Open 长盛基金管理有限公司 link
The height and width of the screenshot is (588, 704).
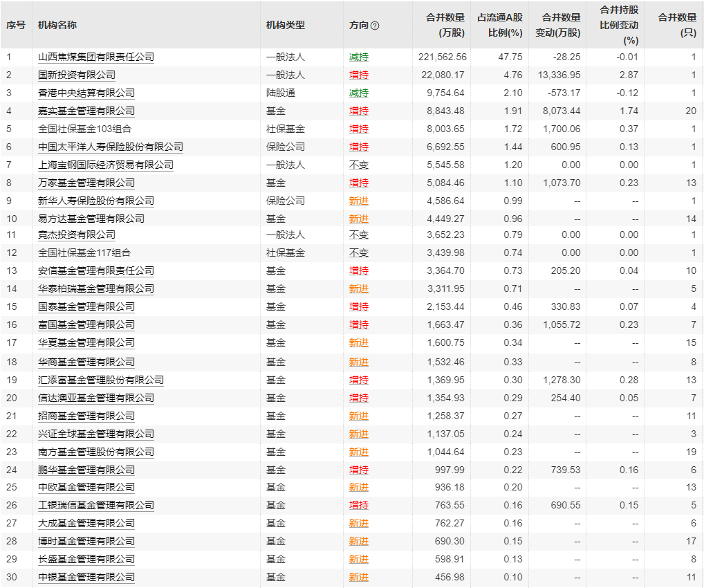pyautogui.click(x=86, y=559)
